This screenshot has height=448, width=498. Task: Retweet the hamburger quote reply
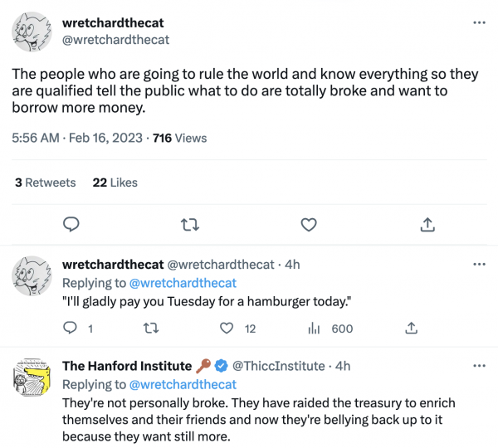(x=150, y=329)
